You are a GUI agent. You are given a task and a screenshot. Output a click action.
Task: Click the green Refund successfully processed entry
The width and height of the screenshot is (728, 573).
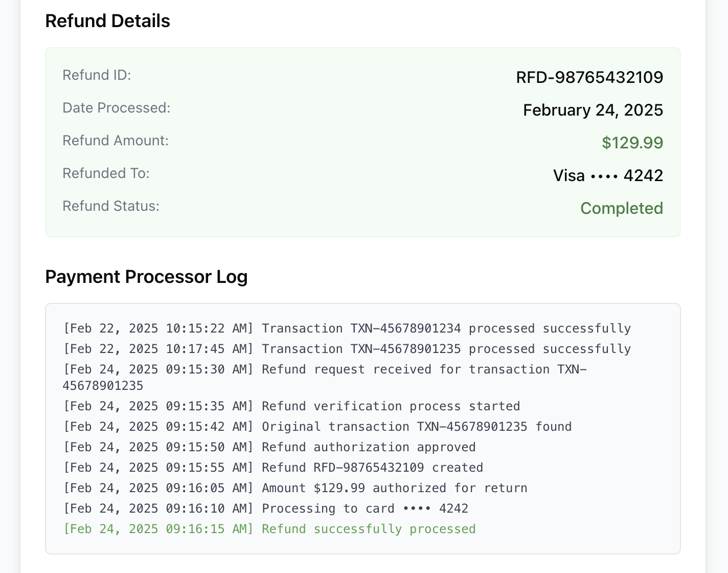pos(269,528)
